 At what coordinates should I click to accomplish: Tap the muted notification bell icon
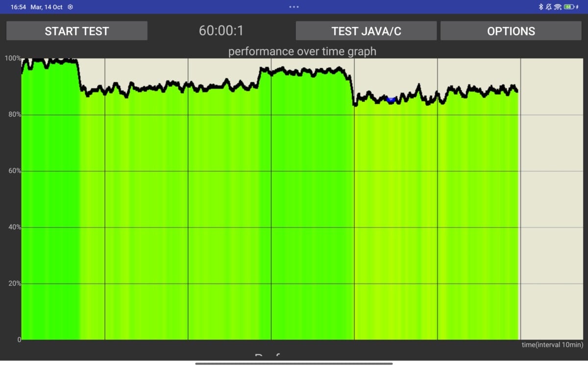point(549,7)
